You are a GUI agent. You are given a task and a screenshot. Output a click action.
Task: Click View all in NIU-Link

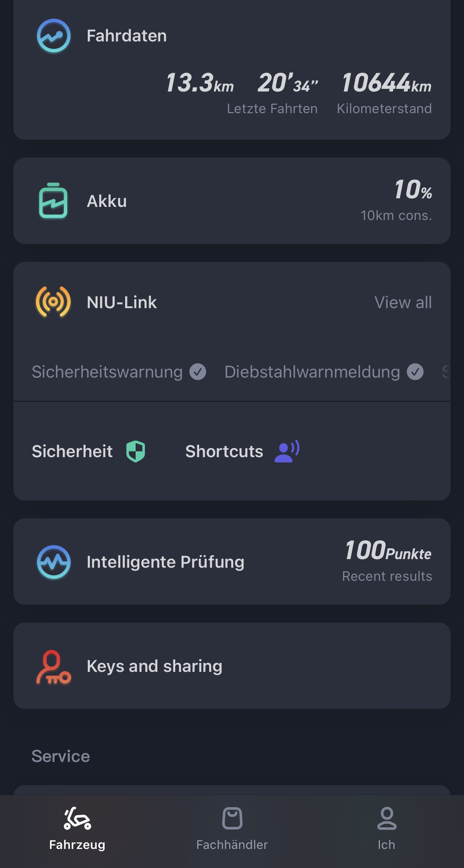[403, 302]
